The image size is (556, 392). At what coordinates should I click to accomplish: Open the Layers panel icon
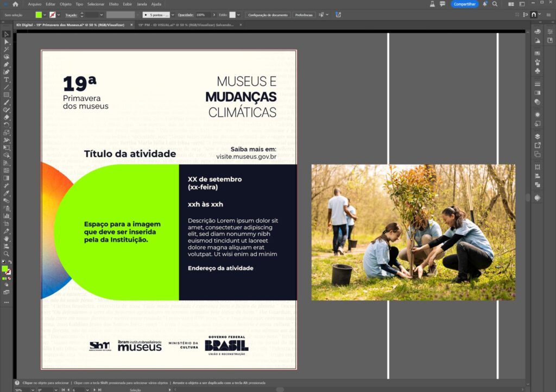[537, 136]
